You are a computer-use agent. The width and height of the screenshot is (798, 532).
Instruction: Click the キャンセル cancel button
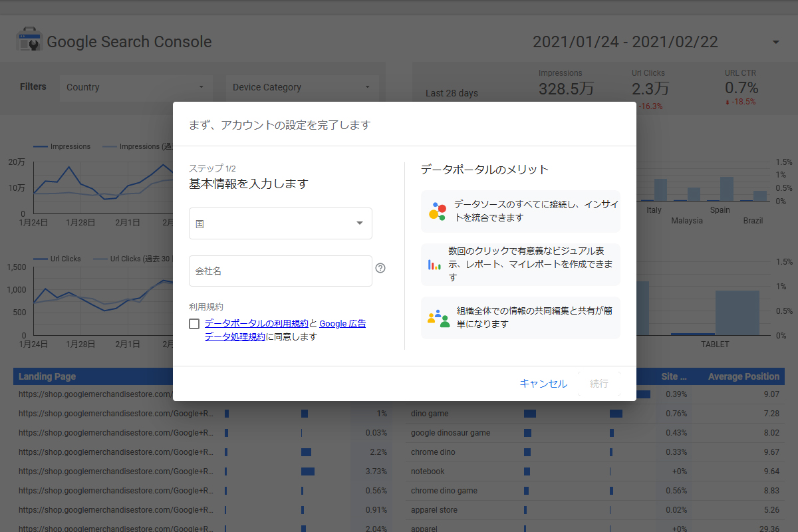pos(543,384)
